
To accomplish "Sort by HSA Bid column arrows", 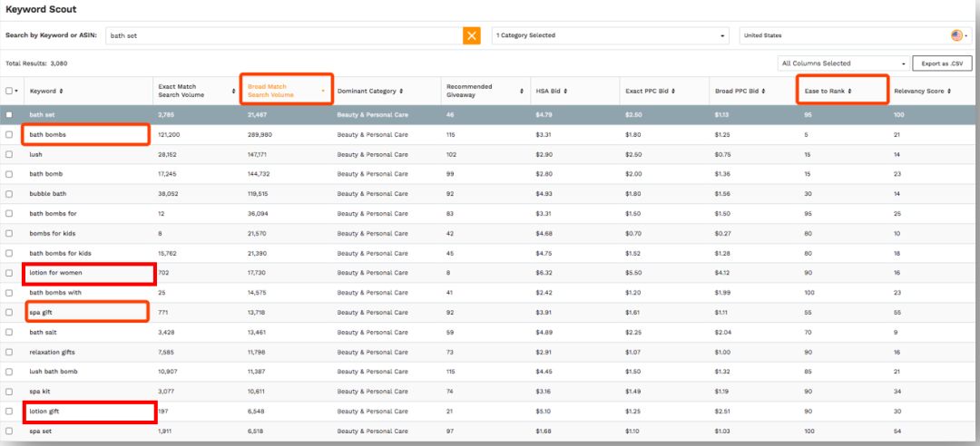I will click(x=564, y=92).
